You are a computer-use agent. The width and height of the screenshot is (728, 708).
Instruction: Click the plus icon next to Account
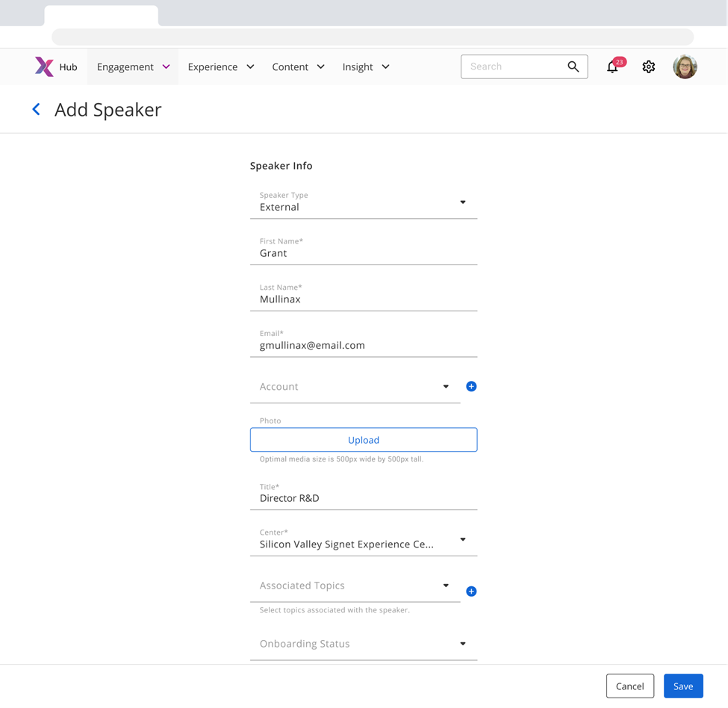pos(471,386)
